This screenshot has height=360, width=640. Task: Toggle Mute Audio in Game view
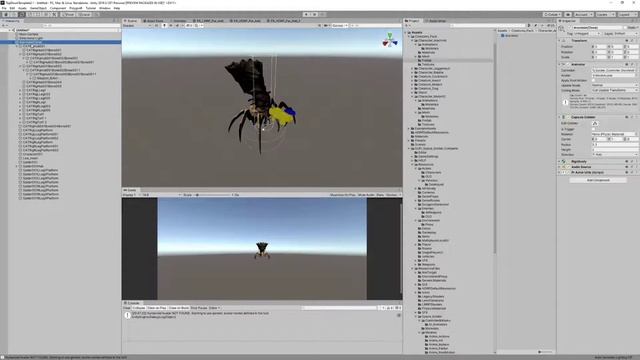[367, 195]
